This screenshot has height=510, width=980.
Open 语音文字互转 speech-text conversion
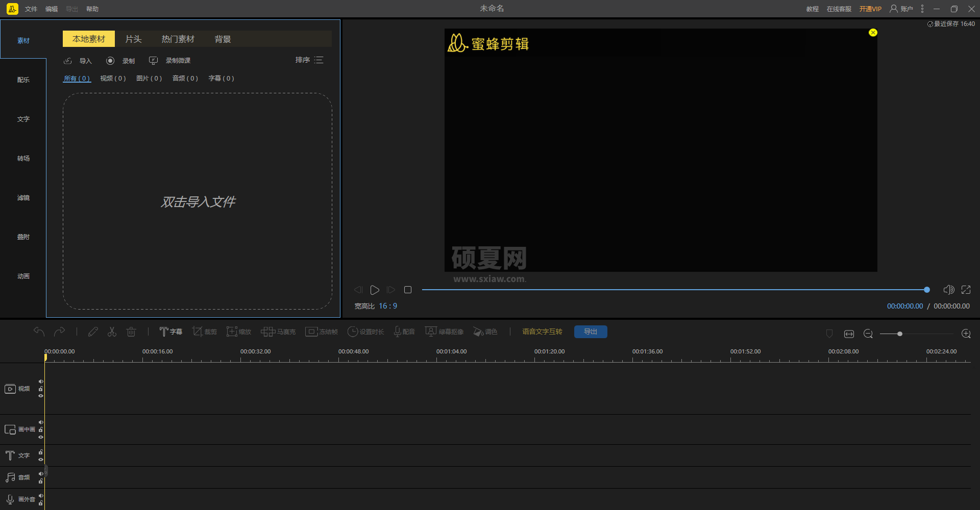tap(542, 331)
